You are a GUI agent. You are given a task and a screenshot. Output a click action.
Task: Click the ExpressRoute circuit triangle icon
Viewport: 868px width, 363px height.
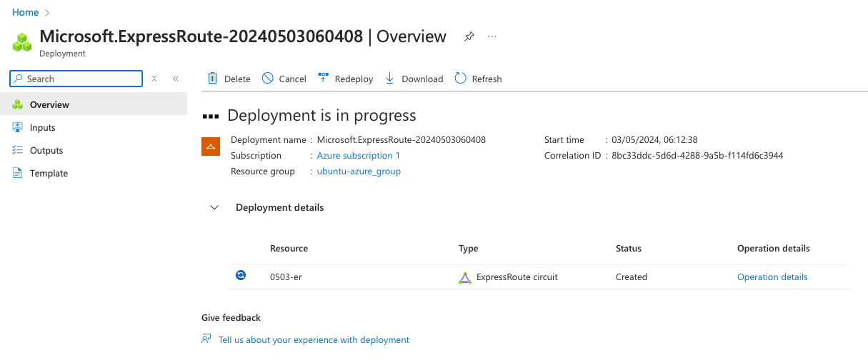pyautogui.click(x=465, y=277)
